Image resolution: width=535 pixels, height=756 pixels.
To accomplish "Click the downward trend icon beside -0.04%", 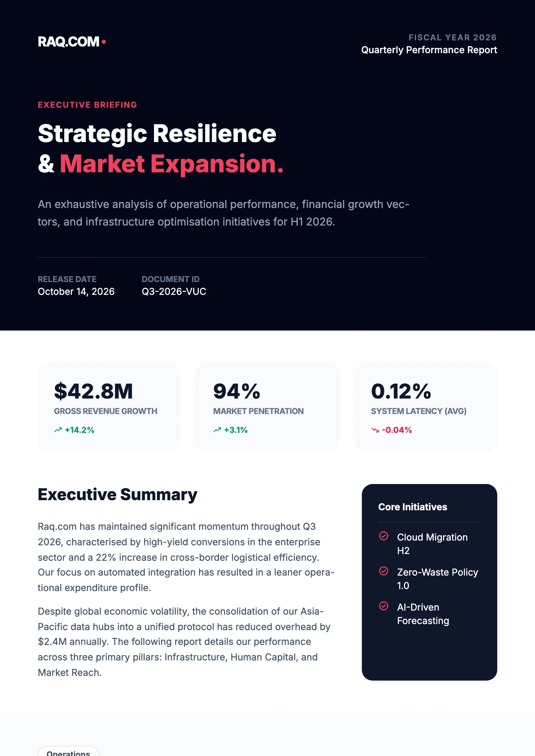I will tap(375, 430).
